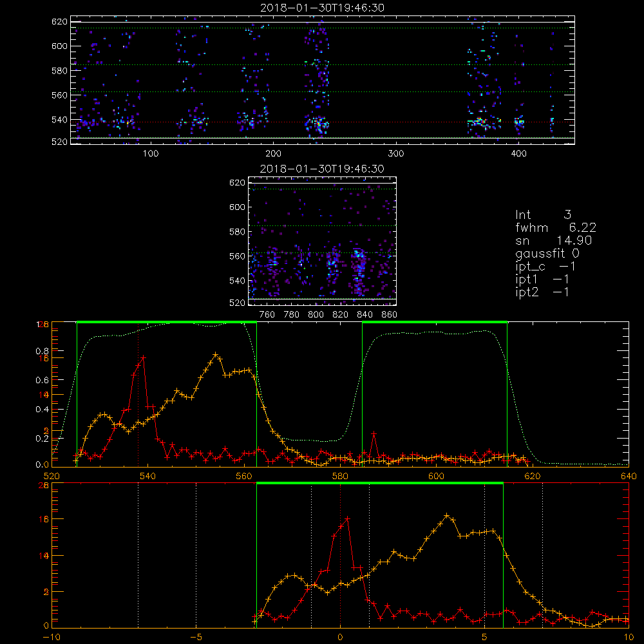Click the orange curve peak in bottom plot

(447, 515)
